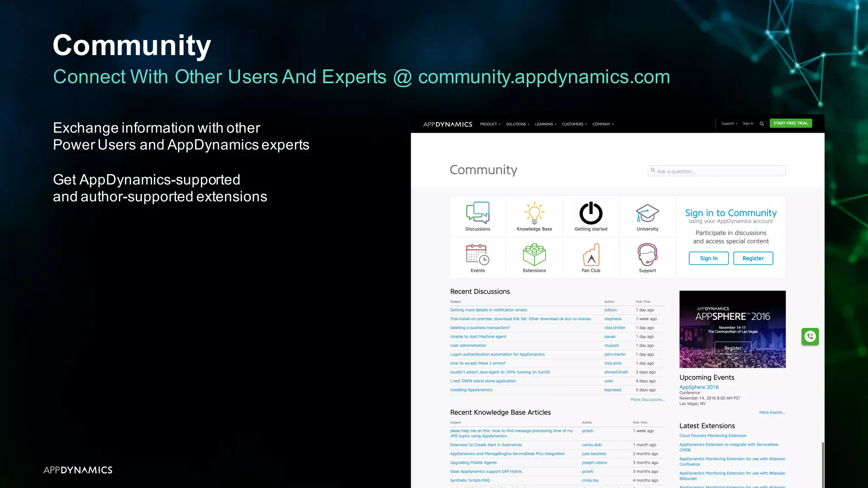This screenshot has height=488, width=868.
Task: Open 'AppDynamics and ManageEngine ServiceDesk Plus integration' article
Action: point(507,454)
